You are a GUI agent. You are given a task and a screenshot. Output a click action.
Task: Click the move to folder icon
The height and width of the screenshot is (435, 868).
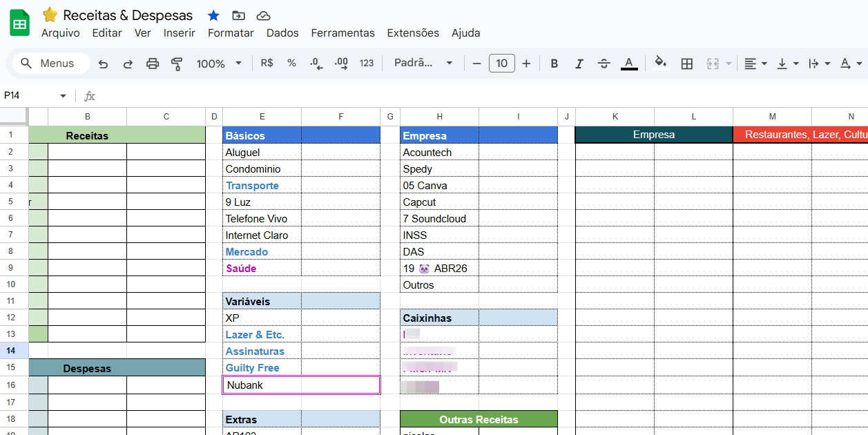[238, 15]
